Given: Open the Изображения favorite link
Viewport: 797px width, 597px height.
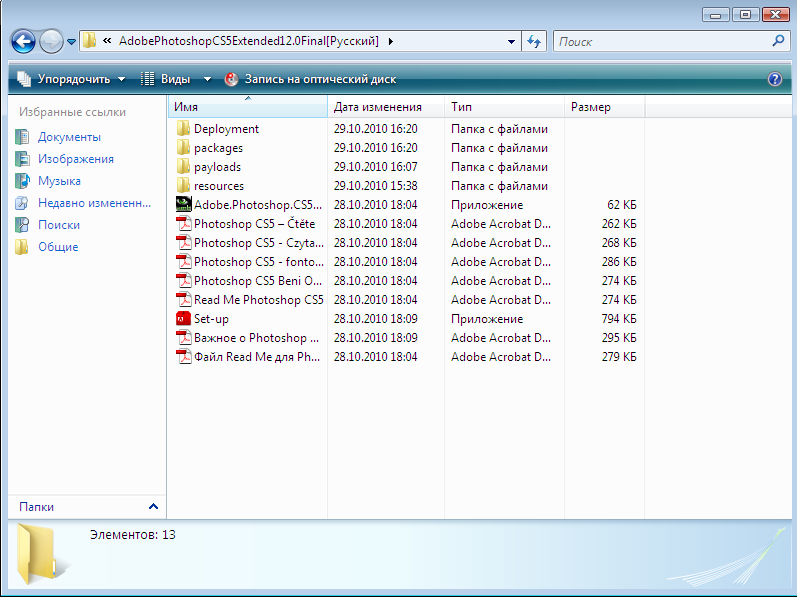Looking at the screenshot, I should tap(76, 159).
